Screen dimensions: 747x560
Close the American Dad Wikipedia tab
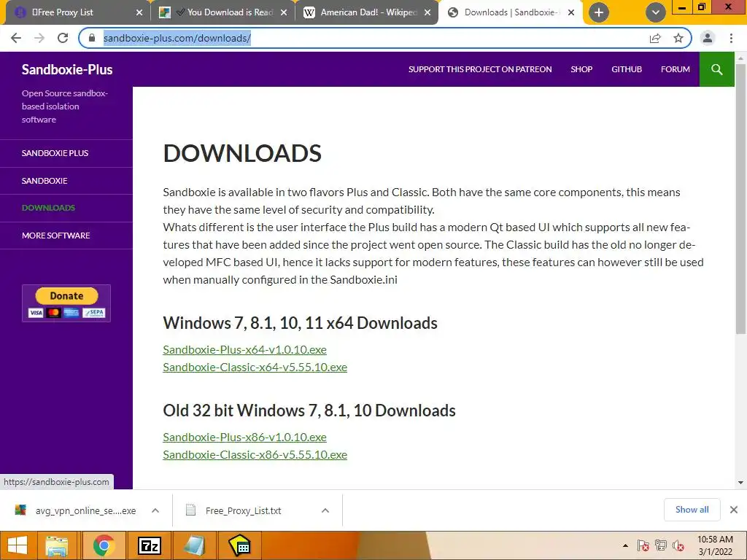click(427, 12)
